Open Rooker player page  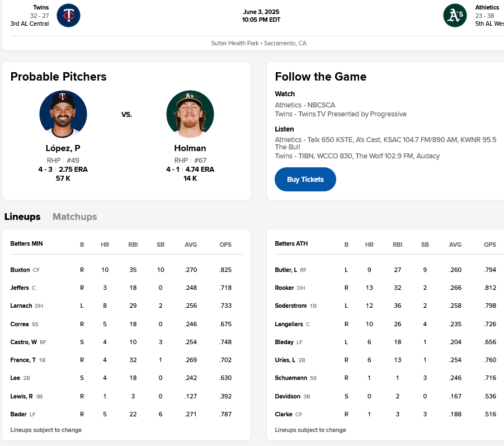click(285, 288)
